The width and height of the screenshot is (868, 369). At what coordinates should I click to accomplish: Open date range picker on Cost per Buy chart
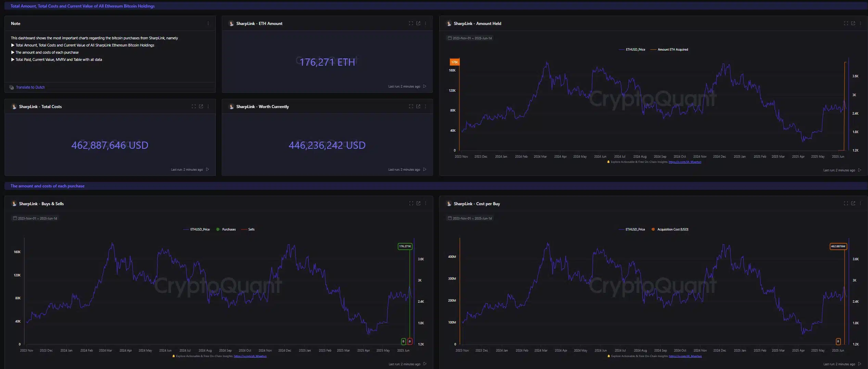pos(470,218)
